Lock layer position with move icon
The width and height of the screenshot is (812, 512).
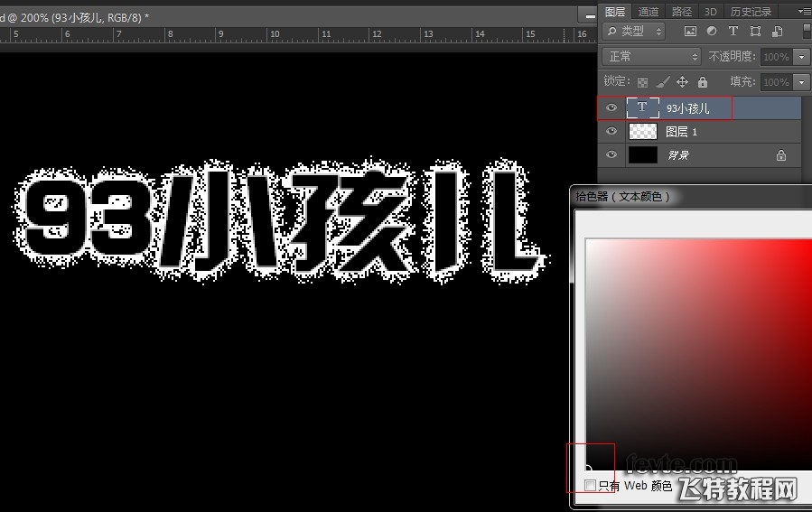[683, 82]
